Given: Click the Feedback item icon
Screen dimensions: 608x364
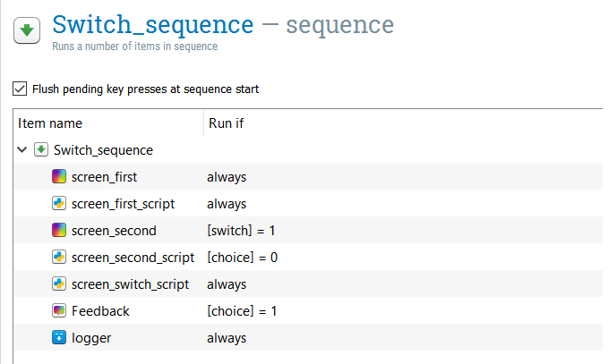Looking at the screenshot, I should click(x=59, y=310).
